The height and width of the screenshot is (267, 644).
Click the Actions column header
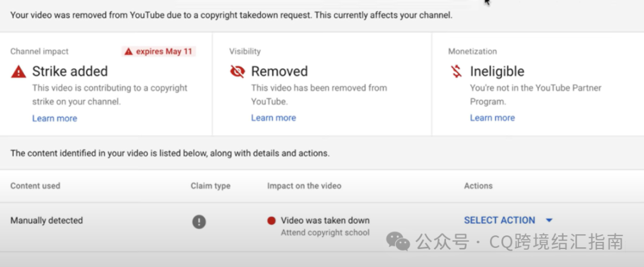(478, 186)
